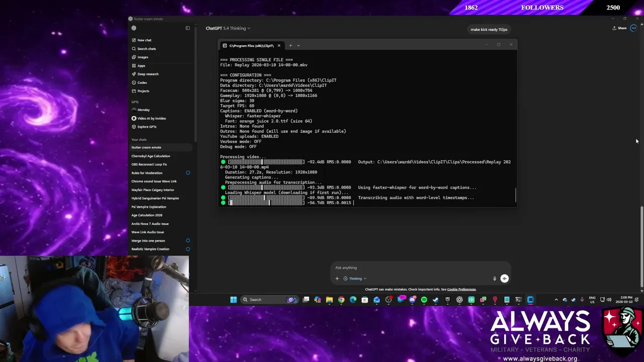
Task: Open Microsoft Edge from the taskbar
Action: [x=353, y=300]
